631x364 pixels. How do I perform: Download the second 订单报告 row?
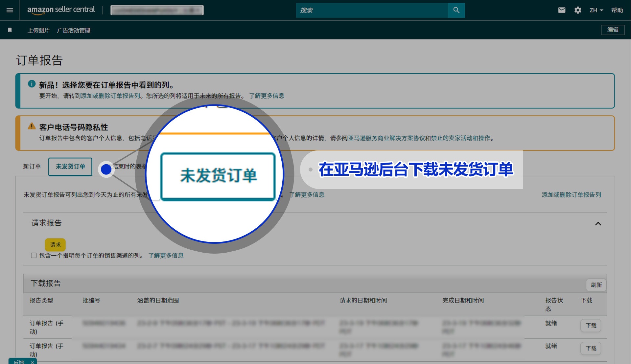(591, 348)
